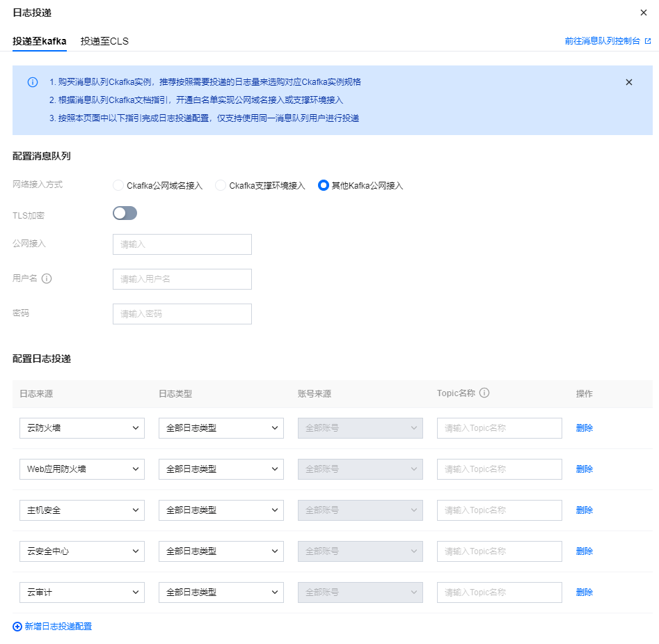Dismiss the blue info banner

(x=629, y=82)
